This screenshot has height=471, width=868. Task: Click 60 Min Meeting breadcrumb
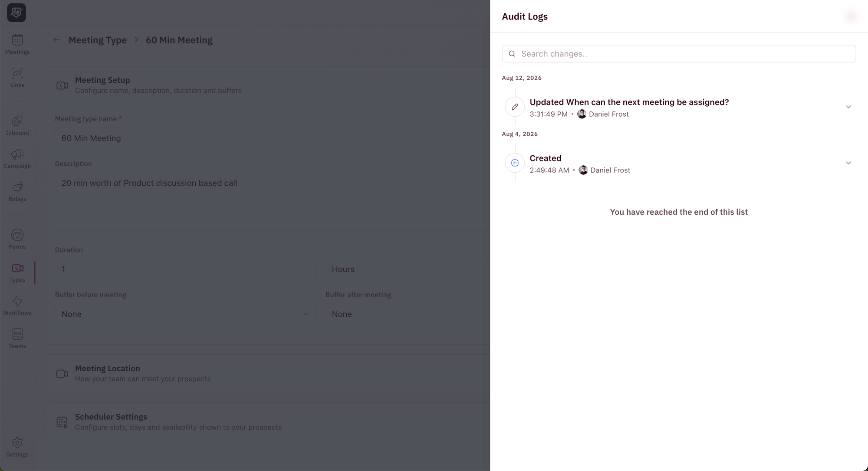click(179, 40)
